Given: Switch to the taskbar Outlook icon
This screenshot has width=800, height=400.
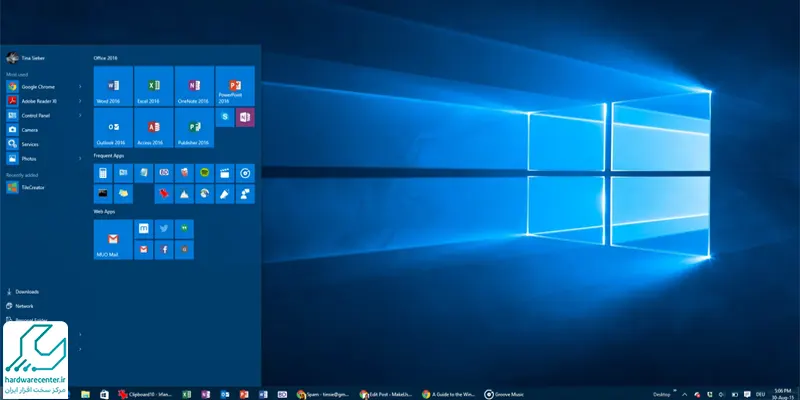Looking at the screenshot, I should pos(224,394).
